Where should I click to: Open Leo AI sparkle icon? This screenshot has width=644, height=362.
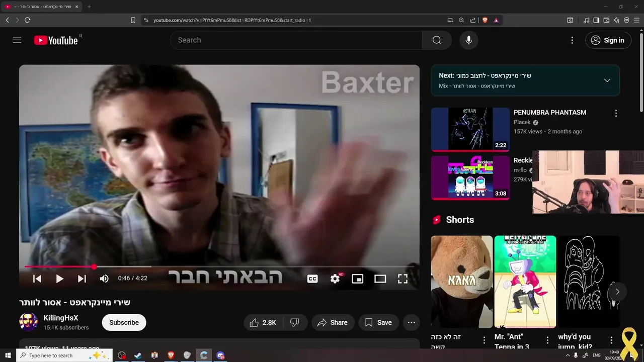pyautogui.click(x=616, y=20)
